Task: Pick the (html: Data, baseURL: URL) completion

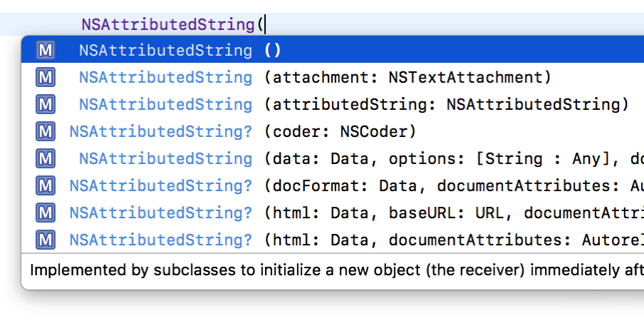Action: pyautogui.click(x=333, y=213)
